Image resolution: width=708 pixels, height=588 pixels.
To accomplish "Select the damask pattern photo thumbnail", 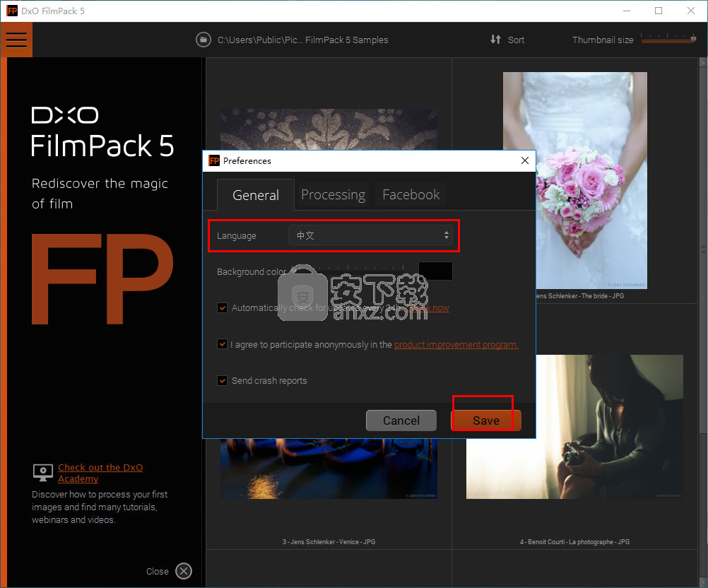I will pos(329,129).
